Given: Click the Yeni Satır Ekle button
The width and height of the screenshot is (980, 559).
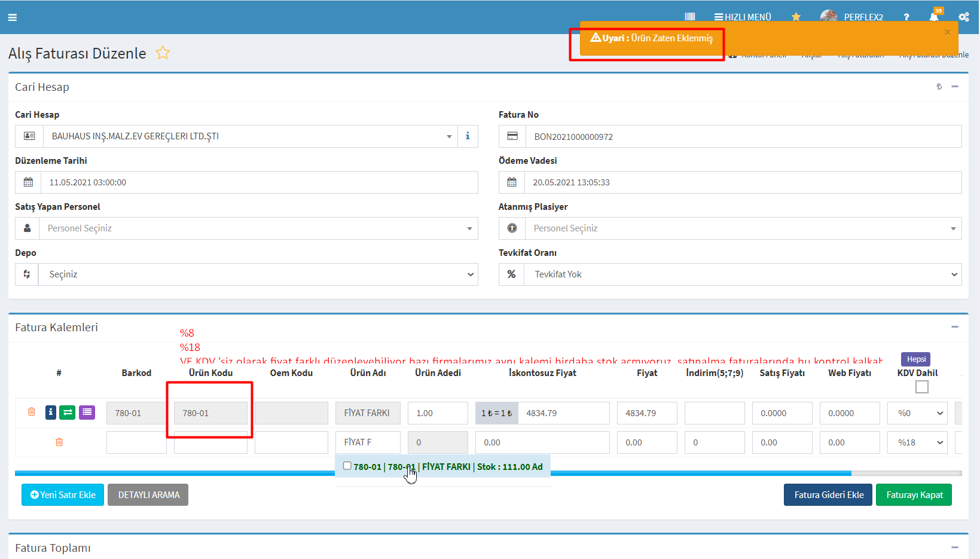Looking at the screenshot, I should click(x=63, y=494).
